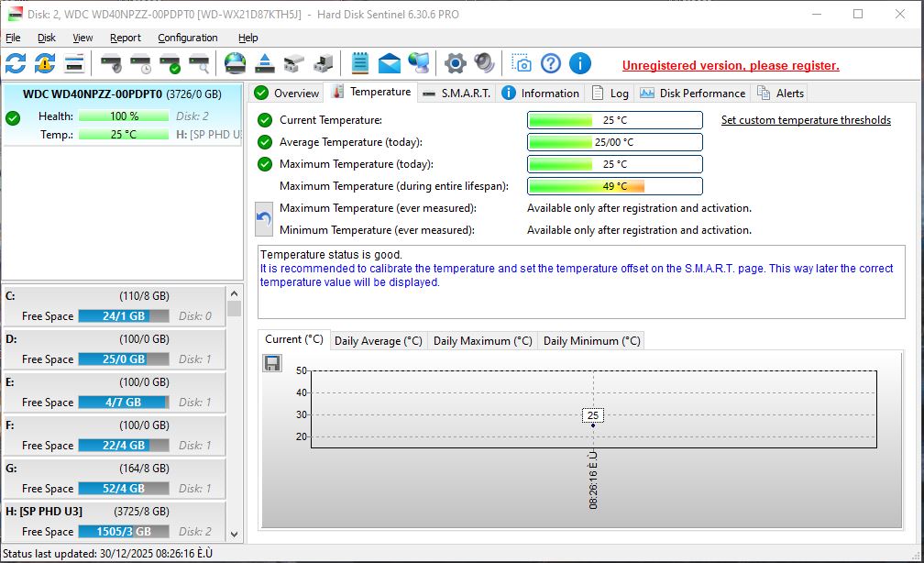Click the save floppy icon above graph
Image resolution: width=924 pixels, height=563 pixels.
tap(272, 364)
